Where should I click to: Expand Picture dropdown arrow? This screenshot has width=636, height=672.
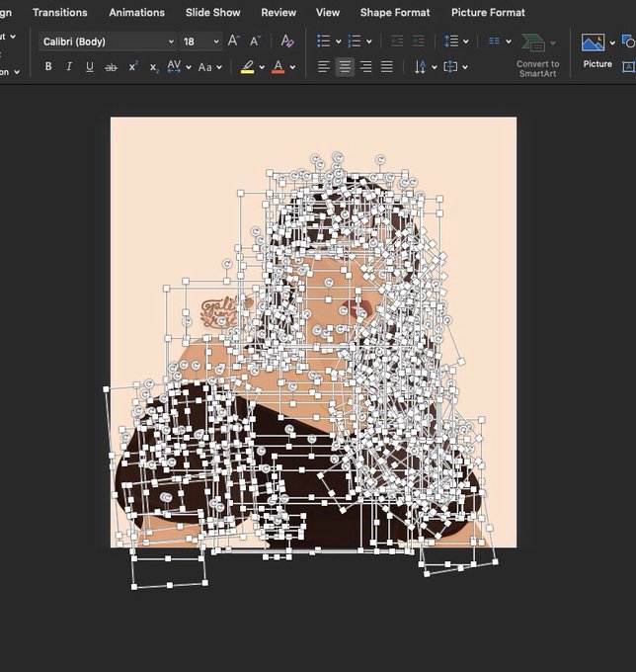pos(612,42)
